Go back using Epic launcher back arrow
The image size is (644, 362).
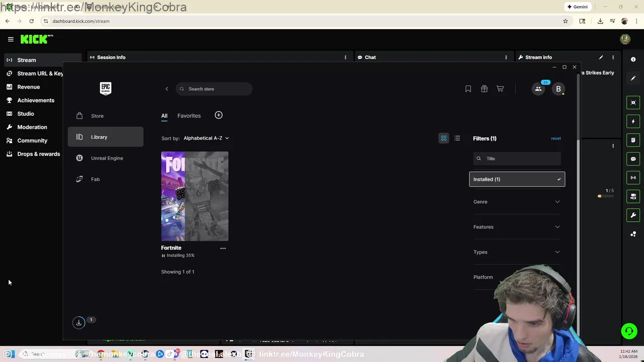pos(167,89)
